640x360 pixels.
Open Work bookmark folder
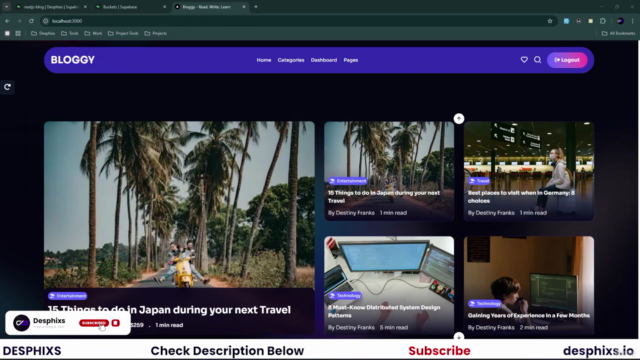[93, 33]
